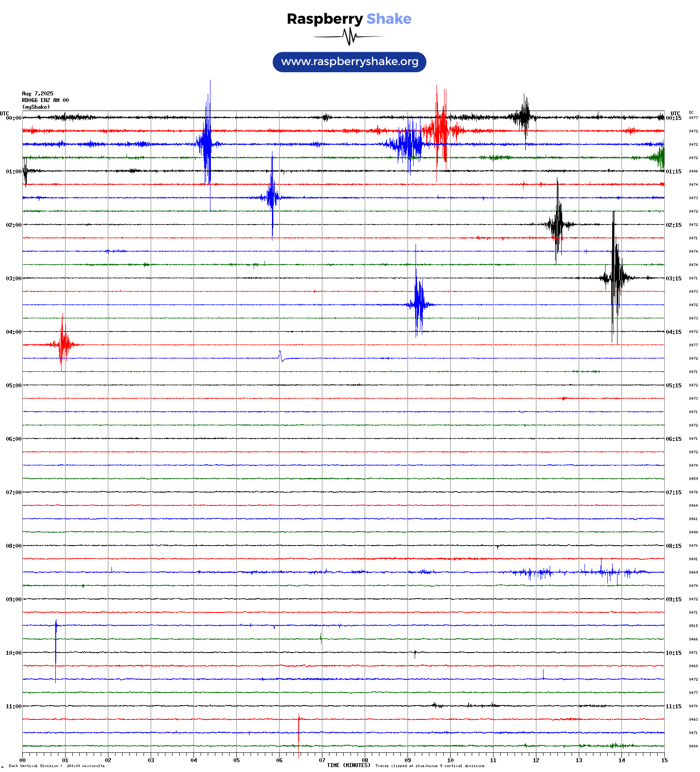Image resolution: width=700 pixels, height=772 pixels.
Task: Click the www.raspberryshake.org link button
Action: tap(349, 62)
